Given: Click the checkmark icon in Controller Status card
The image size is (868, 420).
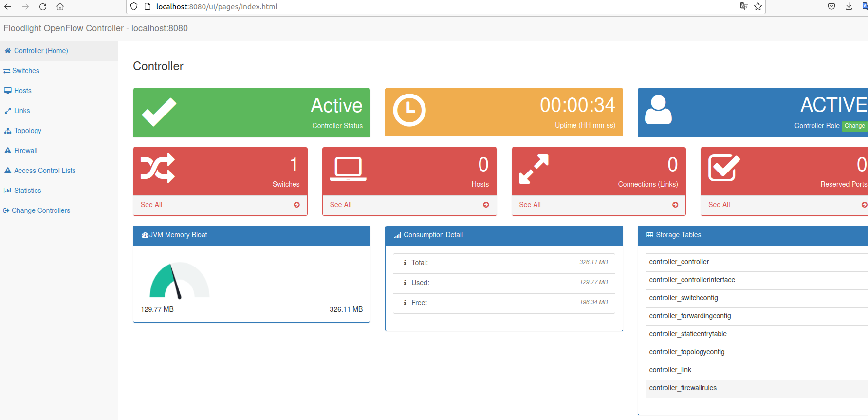Looking at the screenshot, I should [159, 112].
